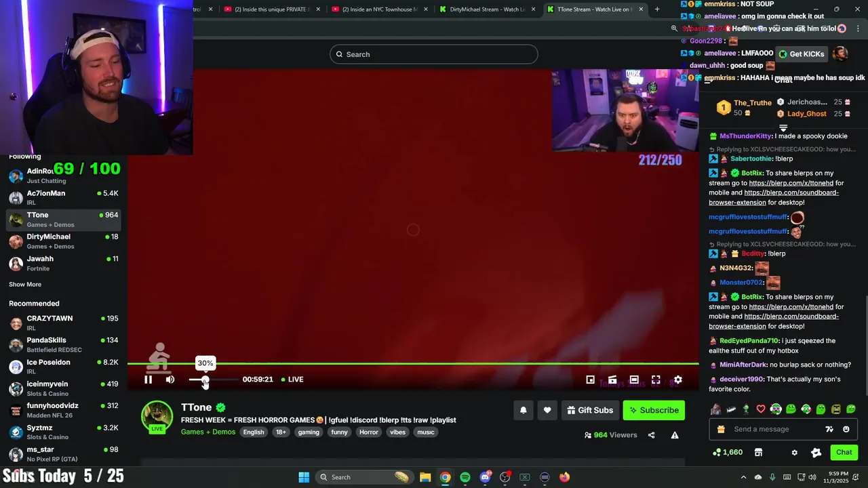The width and height of the screenshot is (868, 488).
Task: Launch Spotify from the taskbar
Action: point(465,477)
